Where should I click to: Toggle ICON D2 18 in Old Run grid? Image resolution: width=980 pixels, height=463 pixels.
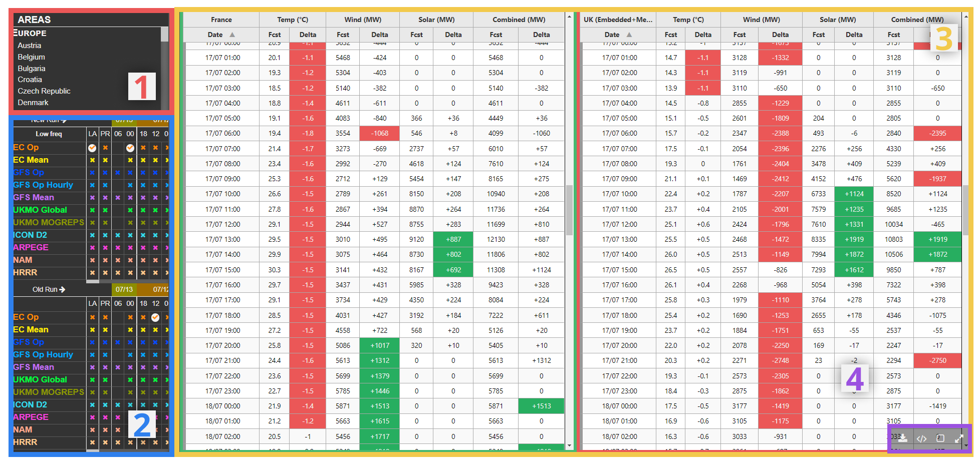143,405
